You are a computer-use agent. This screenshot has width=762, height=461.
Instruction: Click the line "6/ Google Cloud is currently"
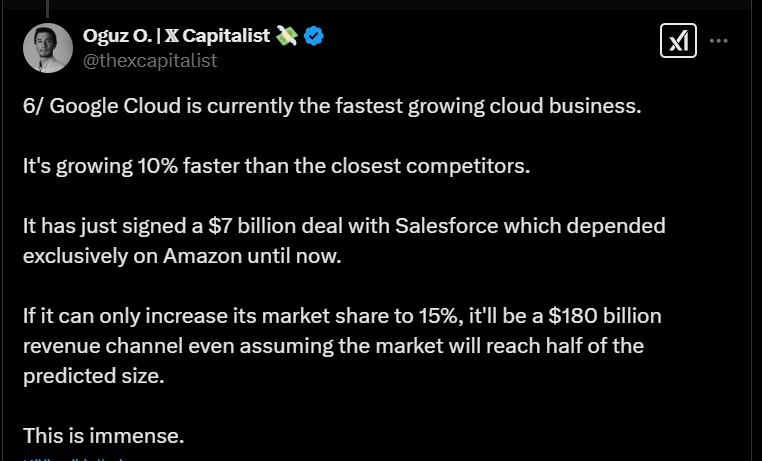pos(332,105)
